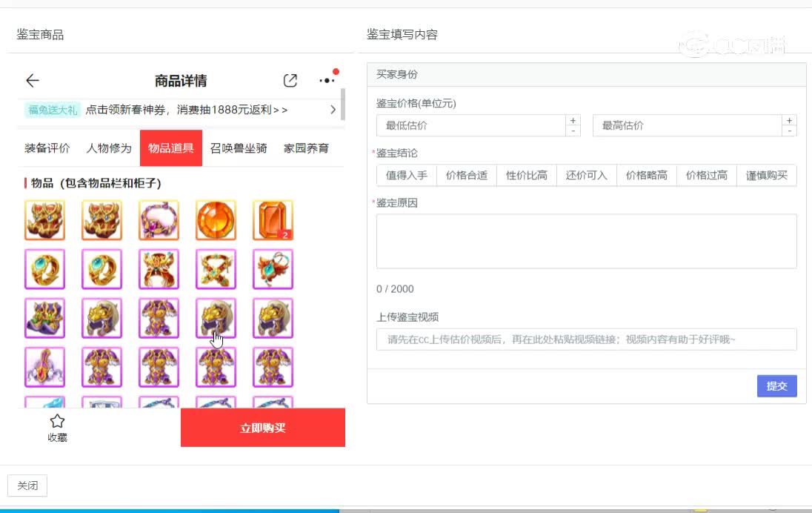Select the first teal gem ring item
812x513 pixels.
pyautogui.click(x=45, y=269)
